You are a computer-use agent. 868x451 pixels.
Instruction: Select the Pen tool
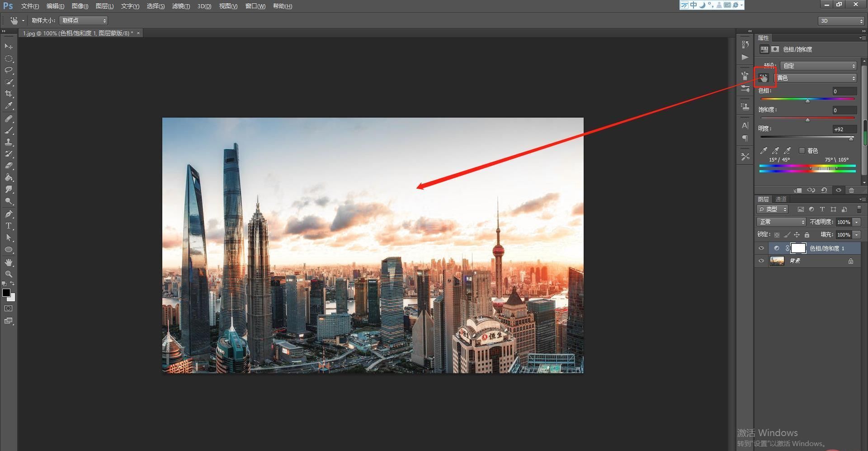9,214
